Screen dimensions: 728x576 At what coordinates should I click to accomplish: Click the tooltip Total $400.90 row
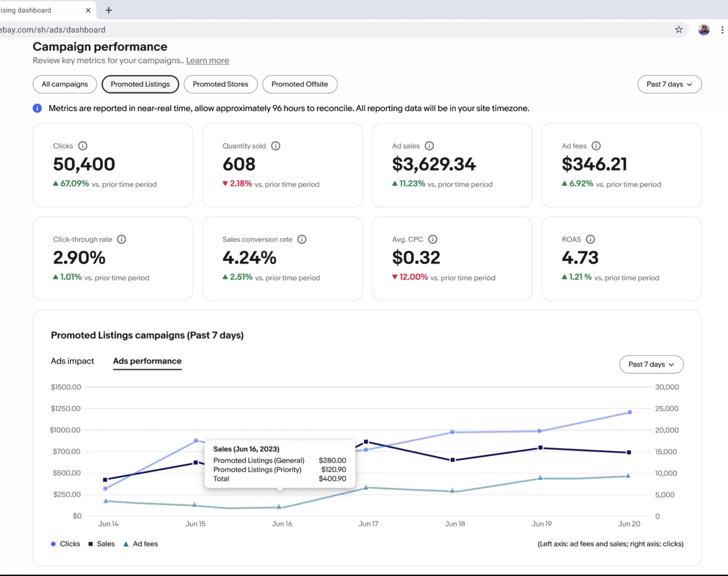280,479
